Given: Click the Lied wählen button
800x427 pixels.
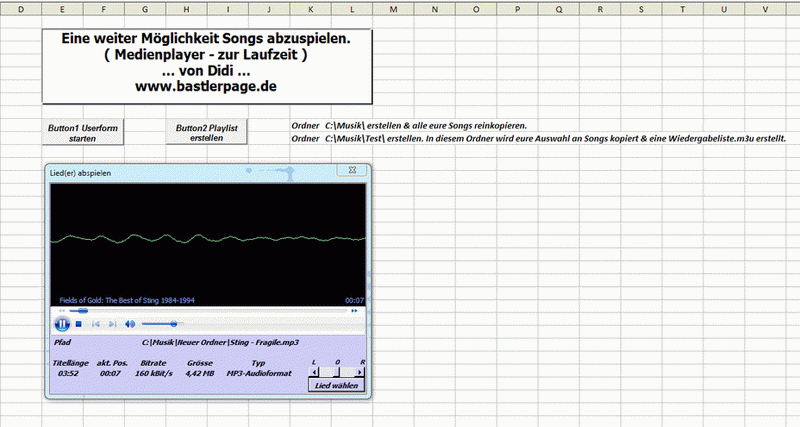Looking at the screenshot, I should (x=337, y=386).
